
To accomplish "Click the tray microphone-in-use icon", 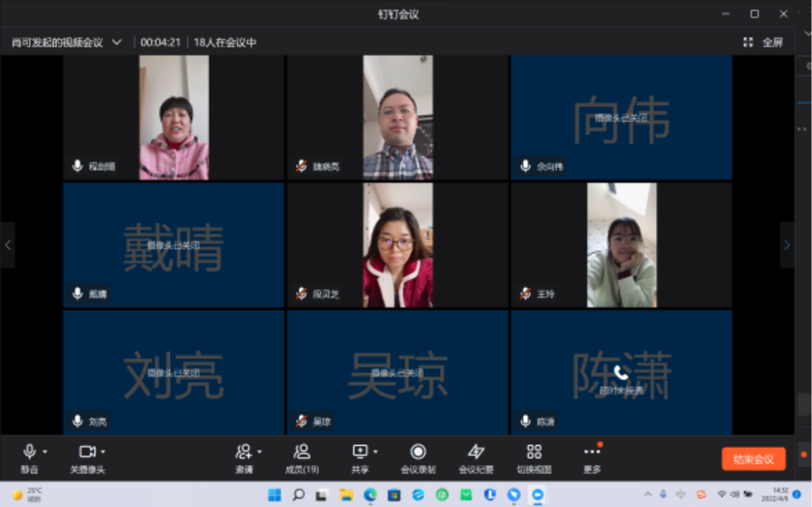I will (x=663, y=494).
